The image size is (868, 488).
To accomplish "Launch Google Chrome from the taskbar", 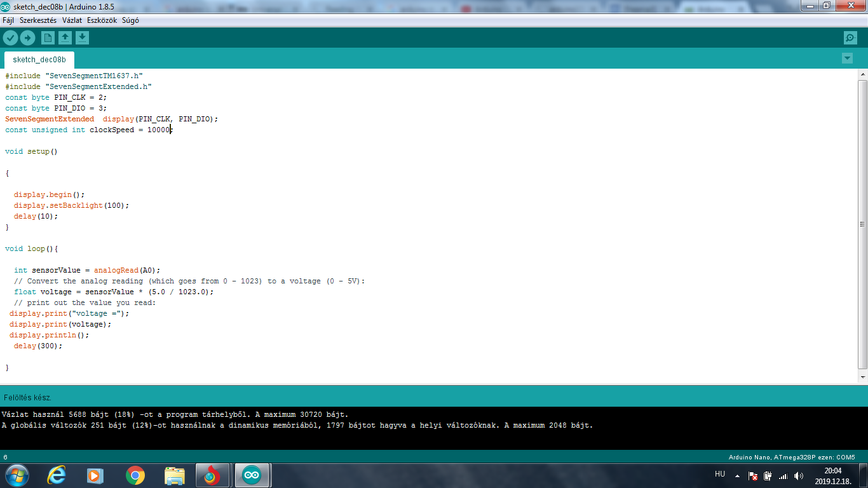I will pyautogui.click(x=135, y=475).
